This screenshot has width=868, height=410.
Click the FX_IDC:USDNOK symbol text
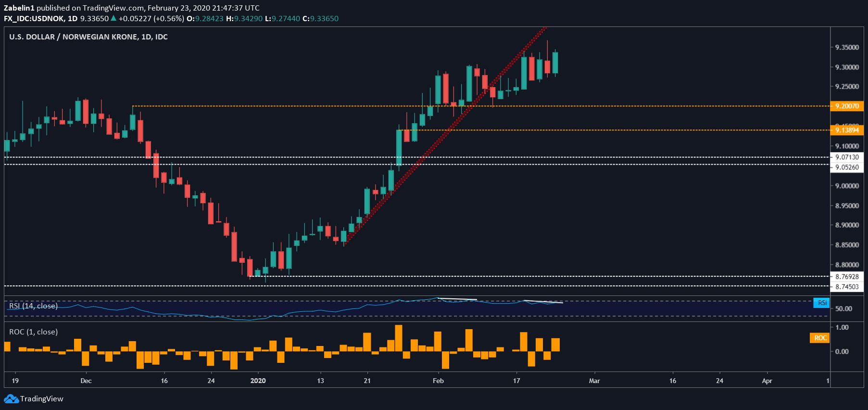click(35, 19)
